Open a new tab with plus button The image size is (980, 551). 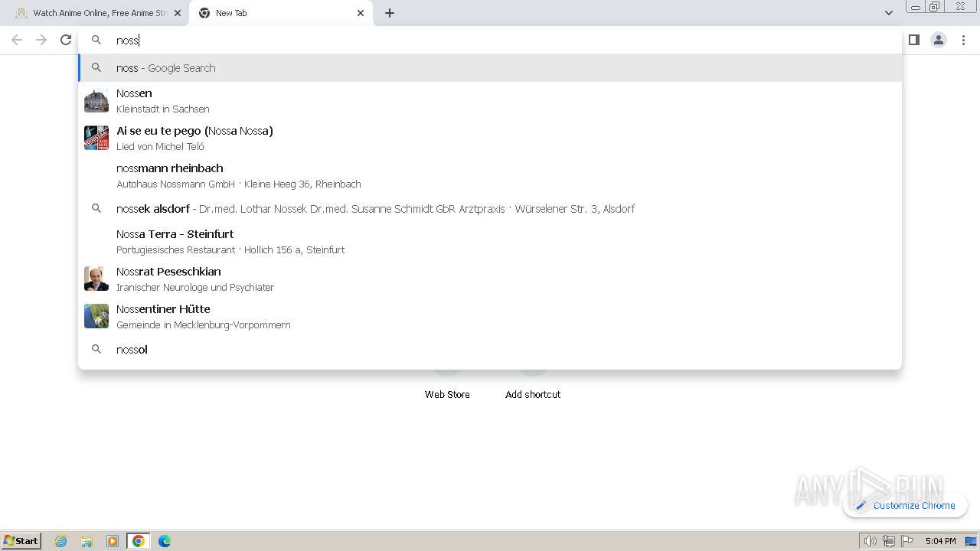pyautogui.click(x=390, y=13)
